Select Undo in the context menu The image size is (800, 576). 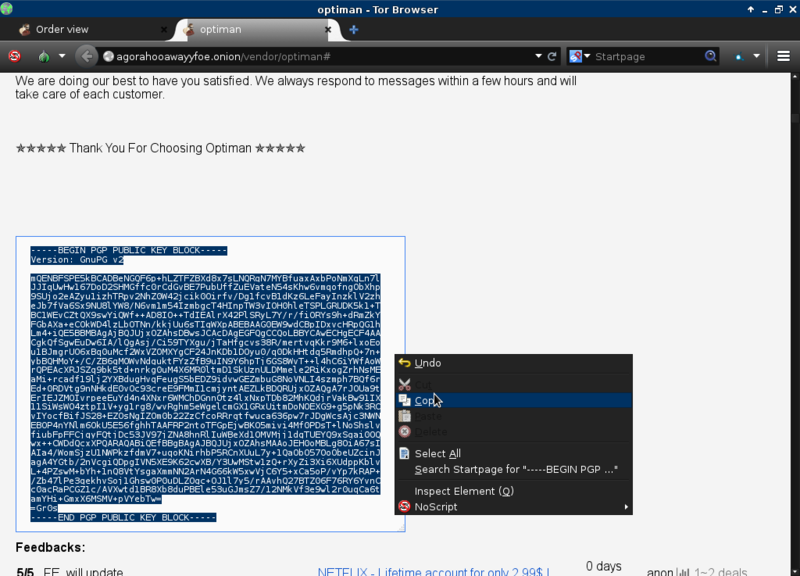coord(427,363)
